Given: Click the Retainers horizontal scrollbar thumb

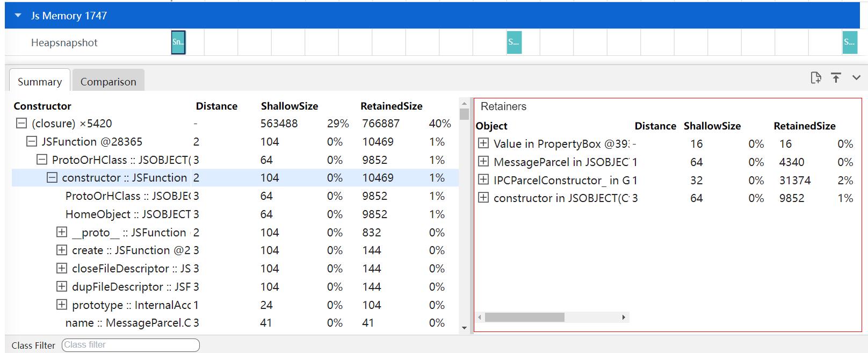Looking at the screenshot, I should 525,318.
